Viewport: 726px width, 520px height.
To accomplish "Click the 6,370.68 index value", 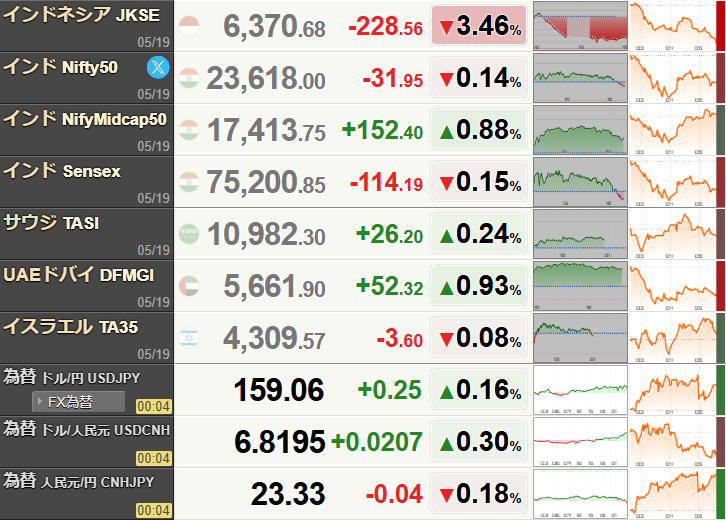I will tap(274, 26).
